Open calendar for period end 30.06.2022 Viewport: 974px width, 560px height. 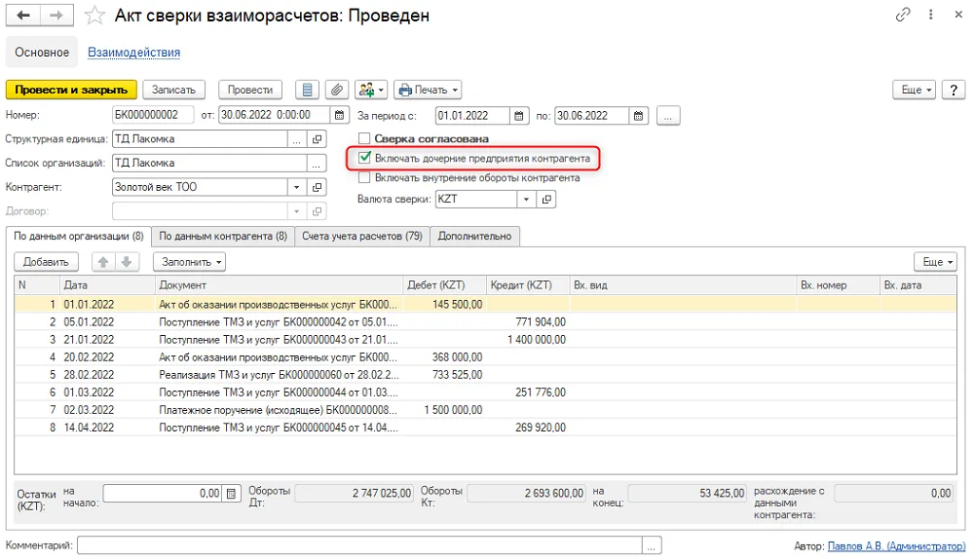tap(638, 116)
